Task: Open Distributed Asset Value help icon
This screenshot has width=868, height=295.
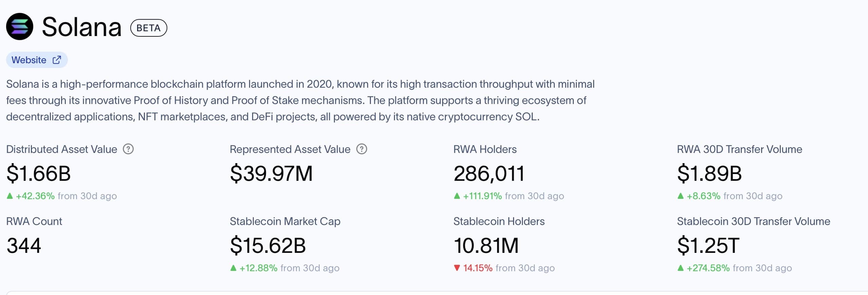Action: (x=128, y=149)
